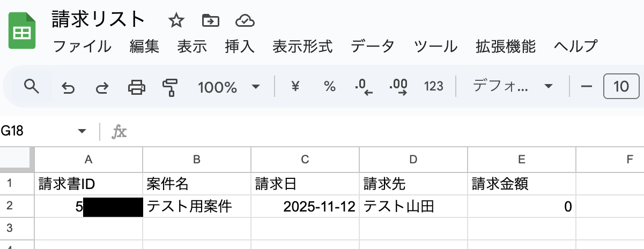Click the print icon
The height and width of the screenshot is (249, 644).
(136, 87)
